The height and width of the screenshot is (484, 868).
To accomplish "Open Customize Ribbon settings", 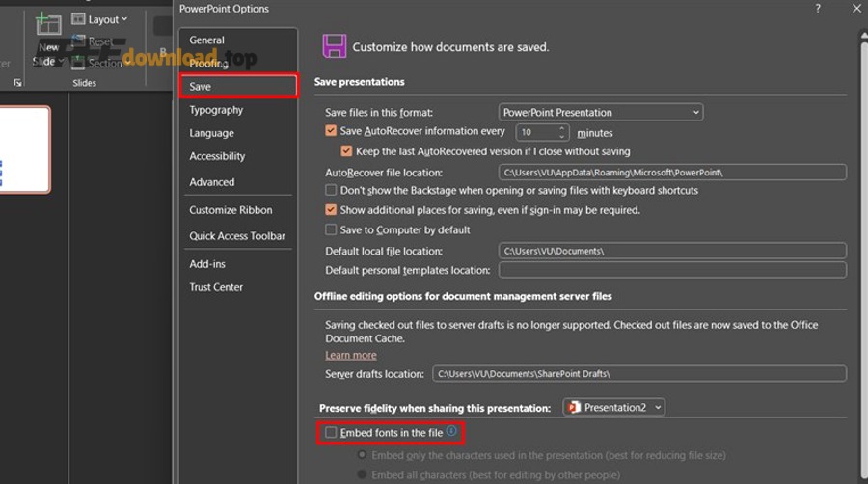I will tap(238, 210).
